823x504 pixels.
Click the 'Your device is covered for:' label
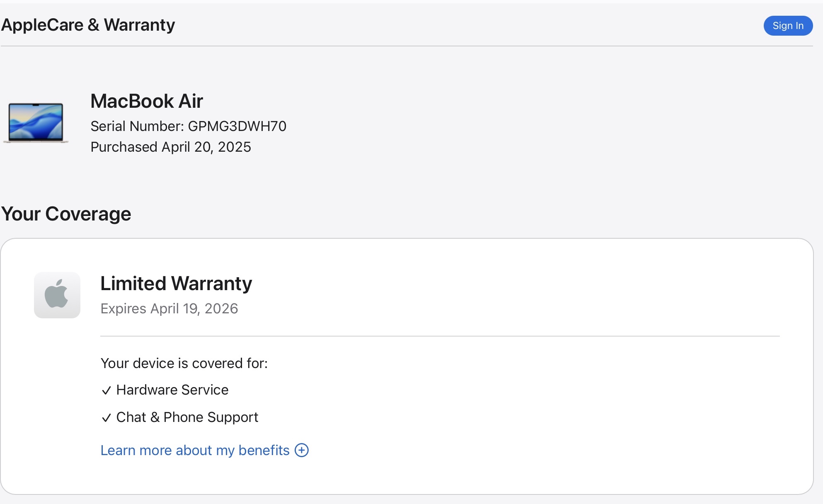184,363
